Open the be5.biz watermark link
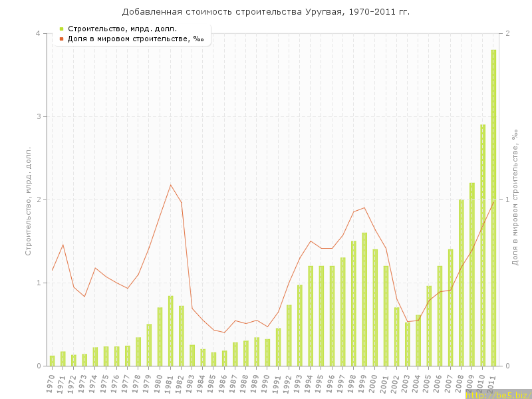The image size is (532, 399). click(498, 395)
